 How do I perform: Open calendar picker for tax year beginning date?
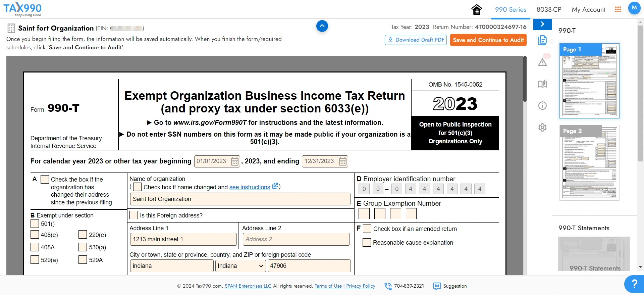(x=235, y=162)
